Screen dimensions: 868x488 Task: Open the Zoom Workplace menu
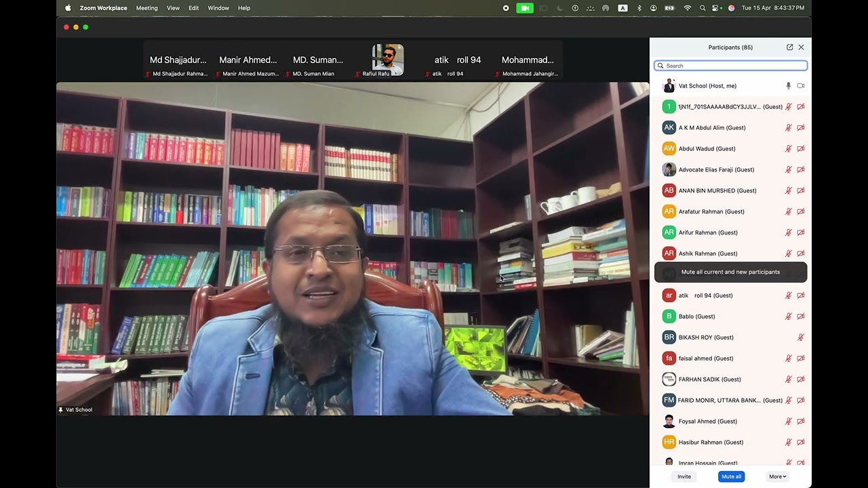pyautogui.click(x=103, y=8)
